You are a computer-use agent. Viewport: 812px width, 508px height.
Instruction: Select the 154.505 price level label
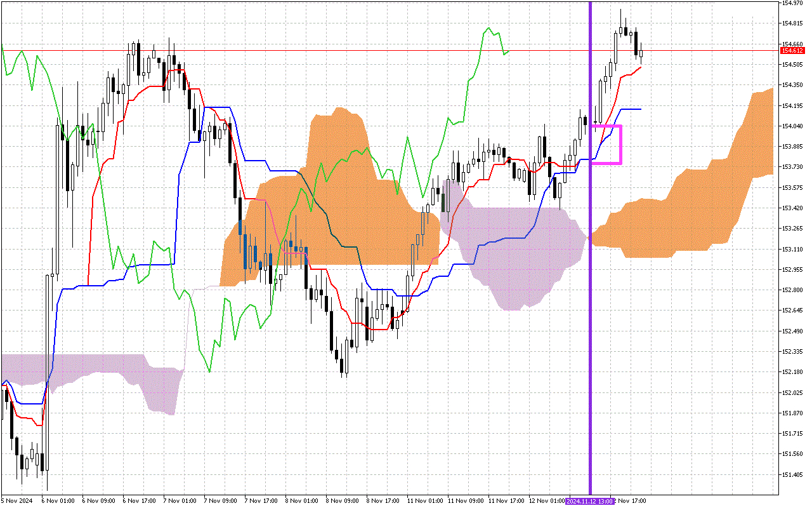[792, 65]
